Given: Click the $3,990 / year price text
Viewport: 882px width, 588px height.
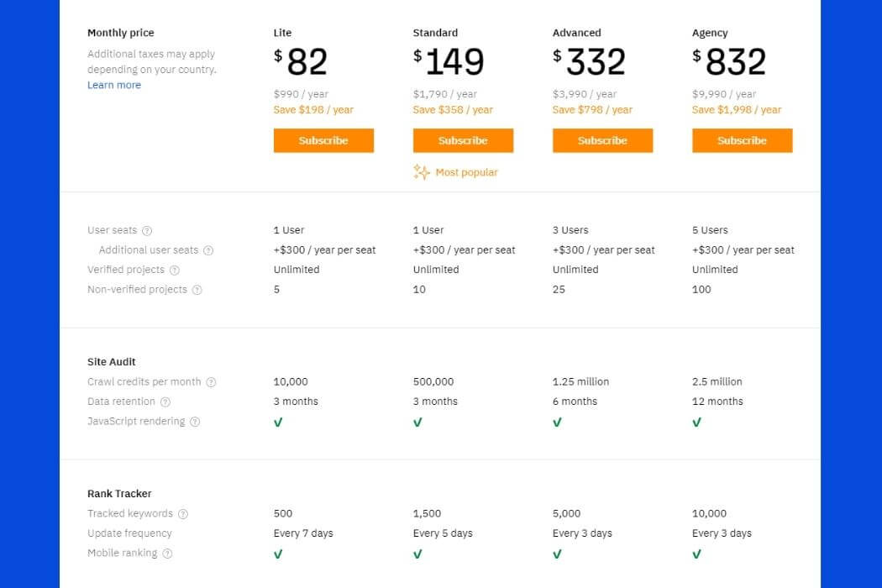Looking at the screenshot, I should pyautogui.click(x=585, y=94).
